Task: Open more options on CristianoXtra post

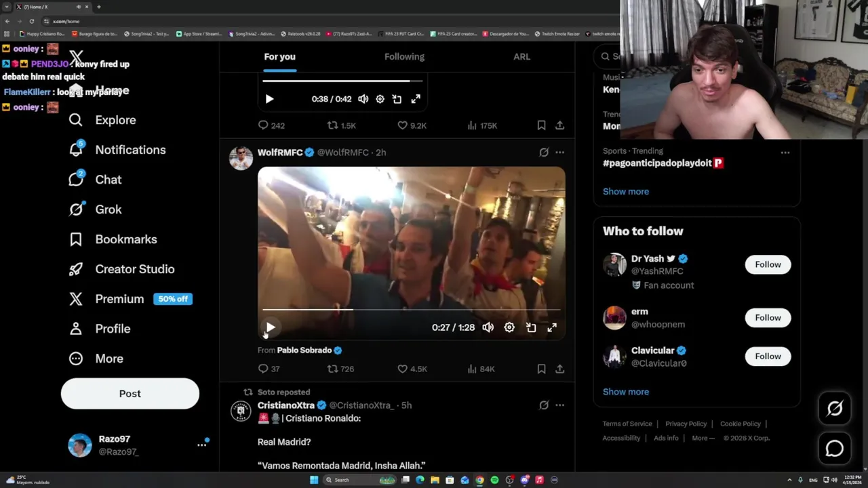Action: 559,405
